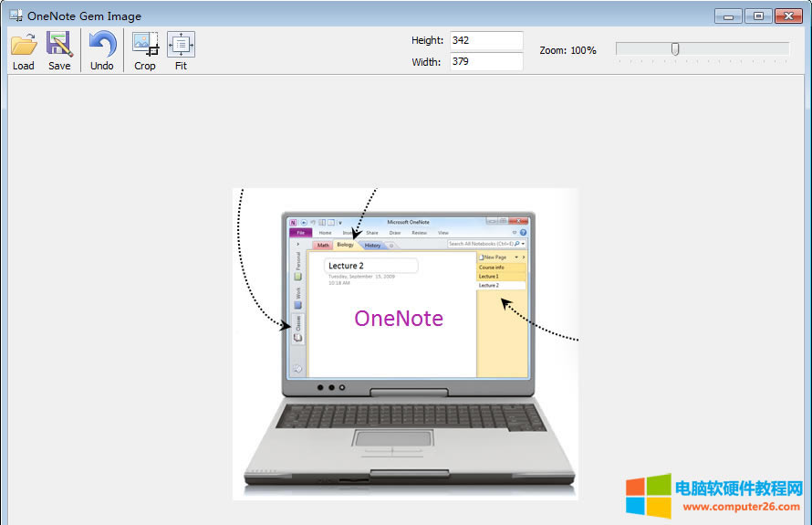Click the Windows logo watermark
This screenshot has height=525, width=812.
pyautogui.click(x=648, y=498)
